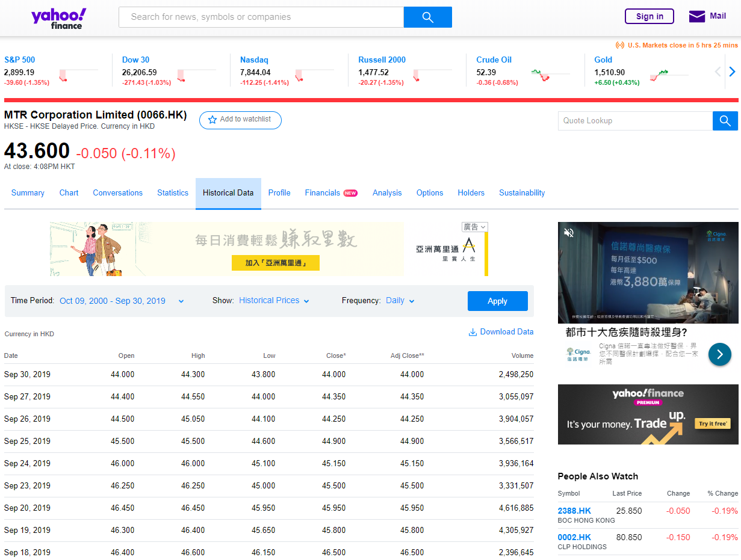Click the volume value 4,616,885
741x560 pixels.
coord(516,508)
